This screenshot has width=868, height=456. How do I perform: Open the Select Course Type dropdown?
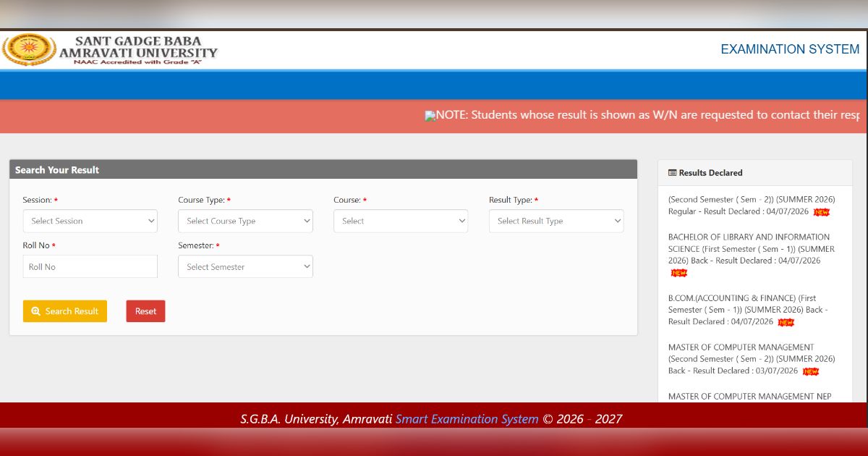[245, 221]
